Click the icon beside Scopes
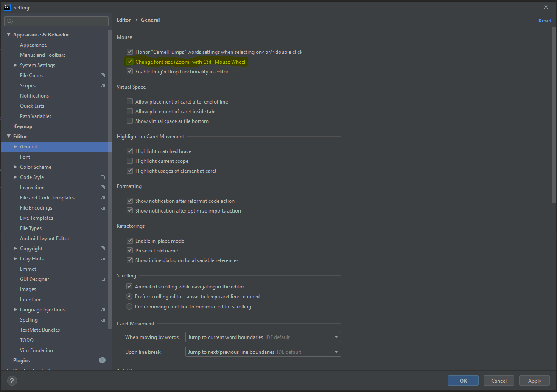This screenshot has width=557, height=392. tap(102, 85)
